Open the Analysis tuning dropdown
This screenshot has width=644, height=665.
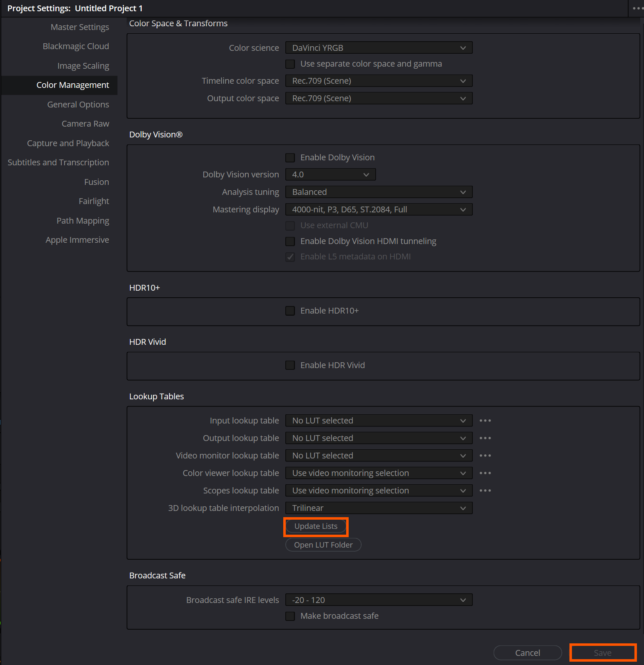pos(379,192)
